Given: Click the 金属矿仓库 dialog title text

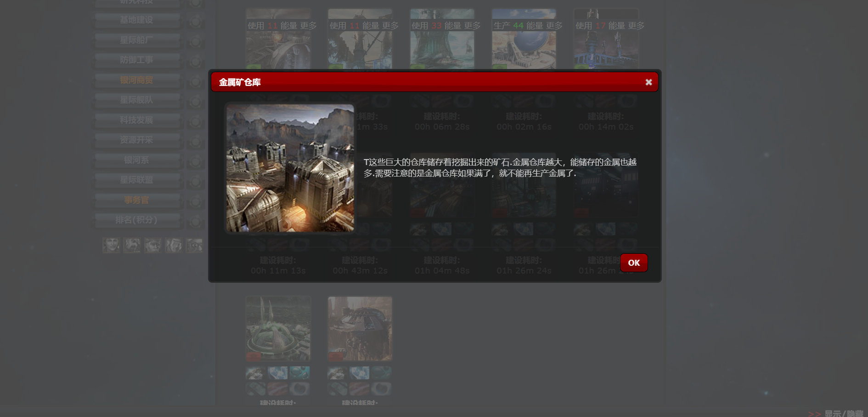Looking at the screenshot, I should 240,82.
